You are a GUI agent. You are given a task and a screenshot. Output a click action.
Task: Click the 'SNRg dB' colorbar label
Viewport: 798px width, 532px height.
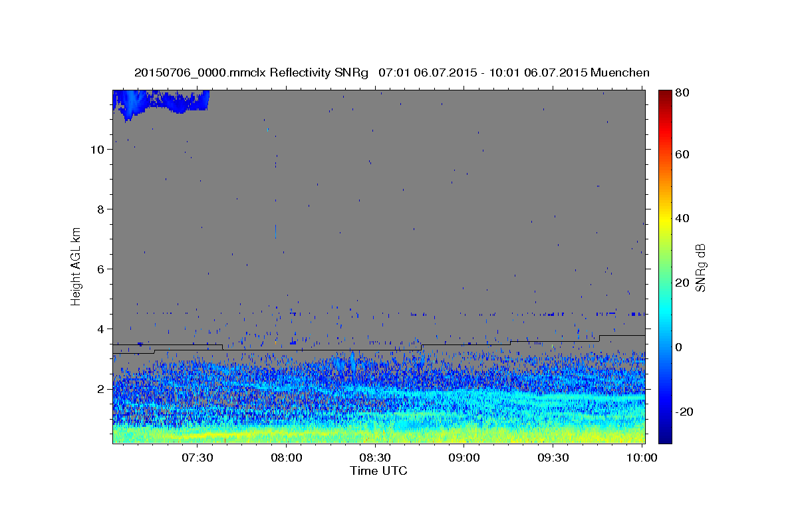700,267
